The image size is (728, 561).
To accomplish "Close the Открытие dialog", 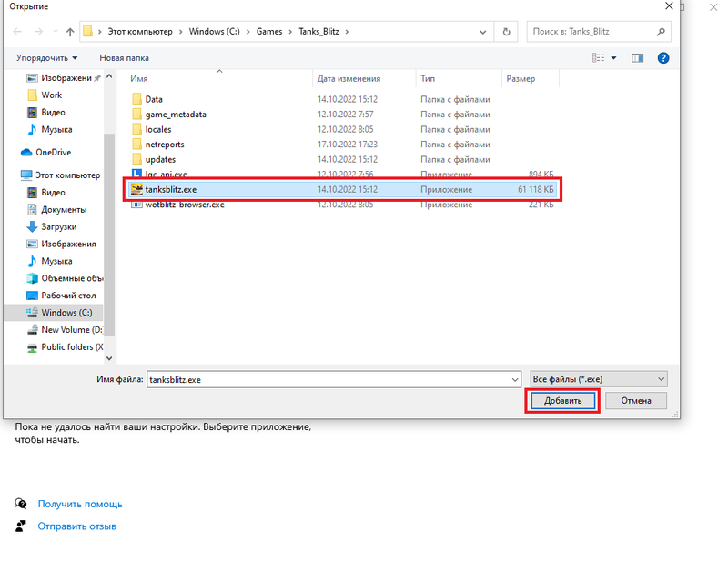I will (669, 6).
